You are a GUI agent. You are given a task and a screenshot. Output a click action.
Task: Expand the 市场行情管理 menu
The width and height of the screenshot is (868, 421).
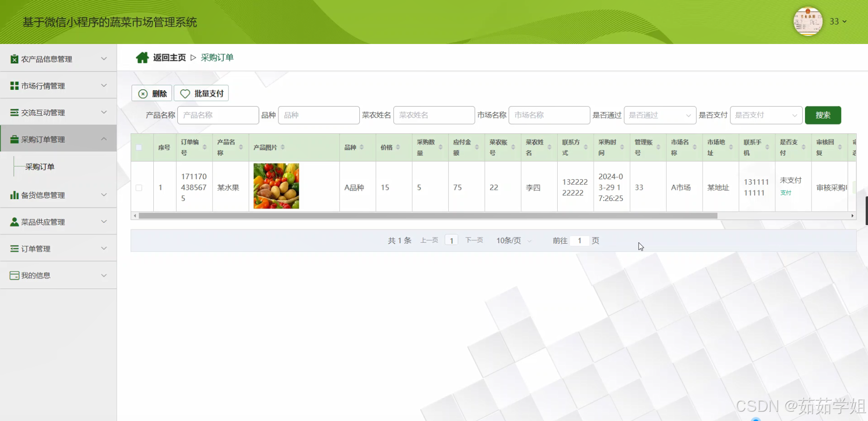click(x=104, y=86)
